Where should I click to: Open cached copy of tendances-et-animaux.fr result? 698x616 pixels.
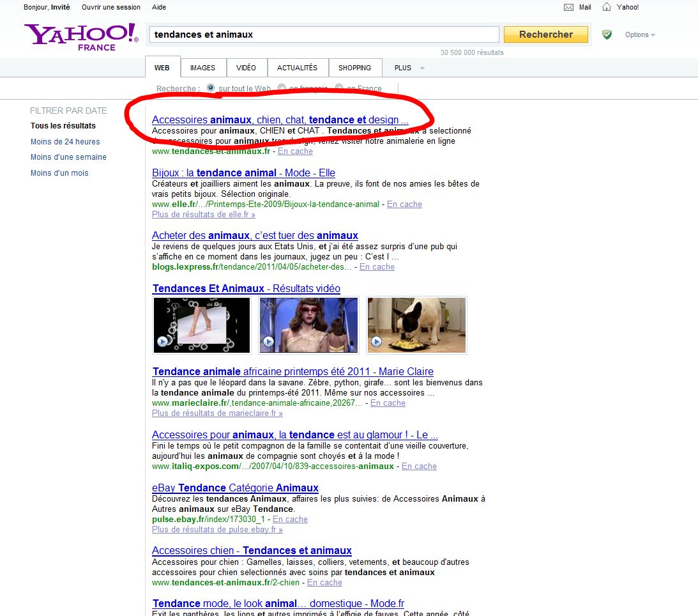[295, 151]
